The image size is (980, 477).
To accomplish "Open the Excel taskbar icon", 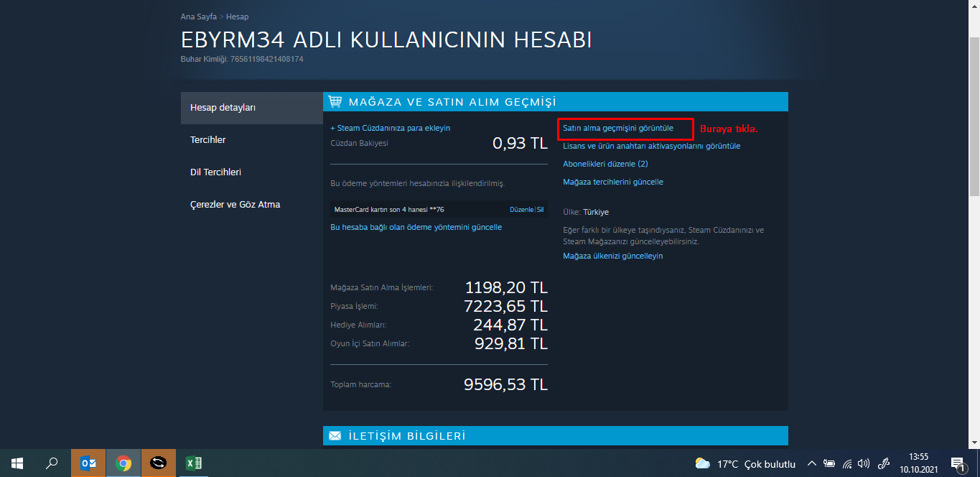I will pos(194,463).
